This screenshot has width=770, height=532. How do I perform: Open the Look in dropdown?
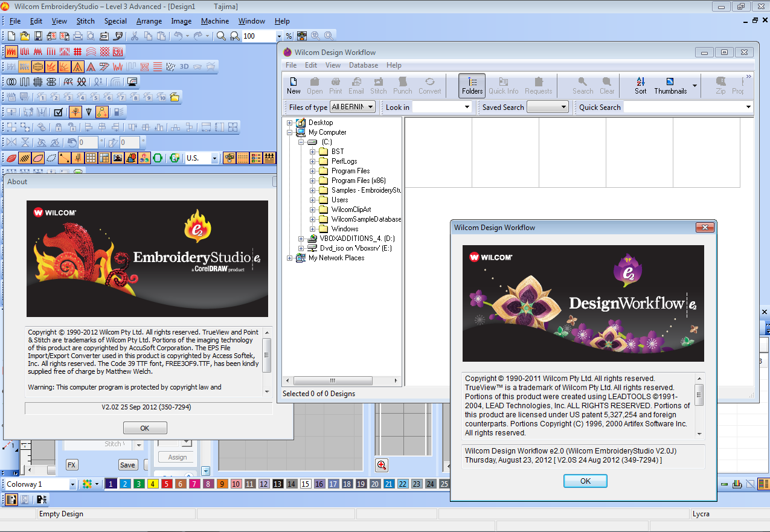coord(467,107)
